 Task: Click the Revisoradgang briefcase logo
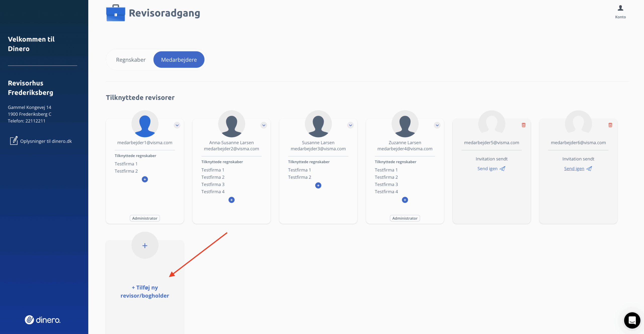115,13
